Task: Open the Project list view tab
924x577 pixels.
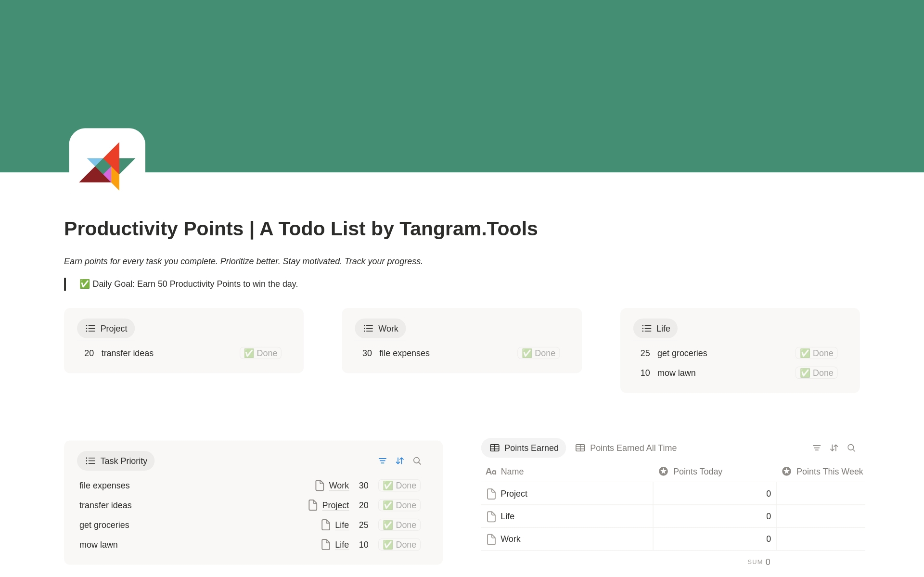Action: 106,329
